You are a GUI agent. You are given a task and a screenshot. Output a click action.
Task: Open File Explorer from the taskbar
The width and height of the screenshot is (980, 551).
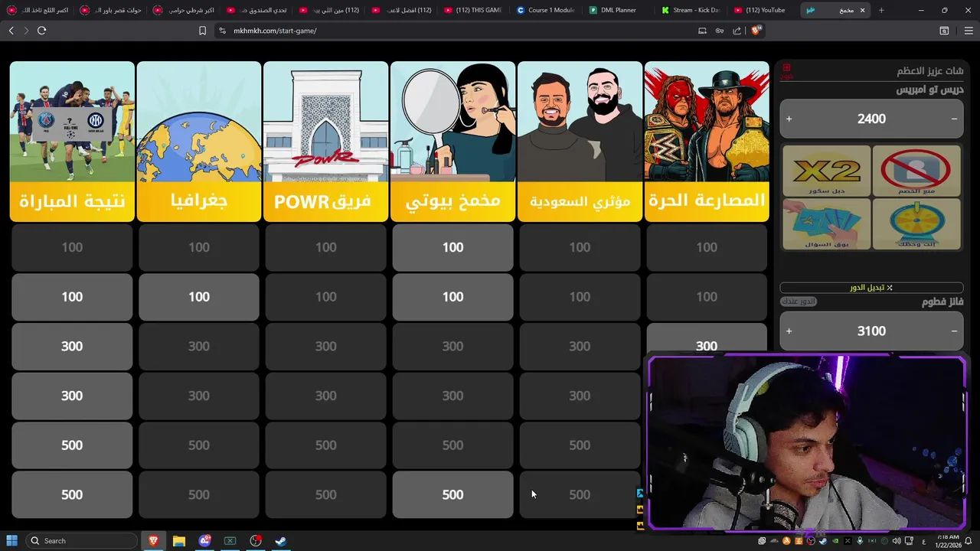click(178, 540)
